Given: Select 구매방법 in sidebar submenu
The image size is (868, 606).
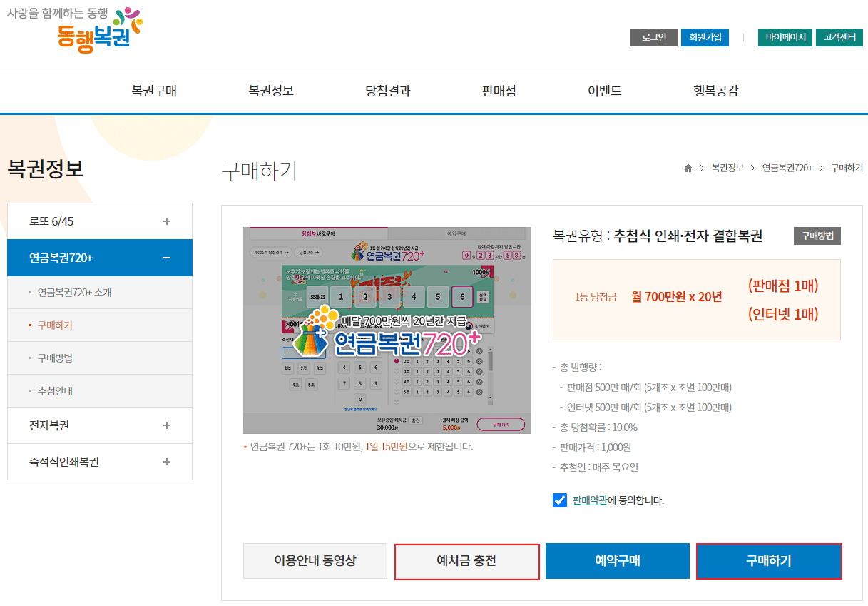Looking at the screenshot, I should (55, 358).
